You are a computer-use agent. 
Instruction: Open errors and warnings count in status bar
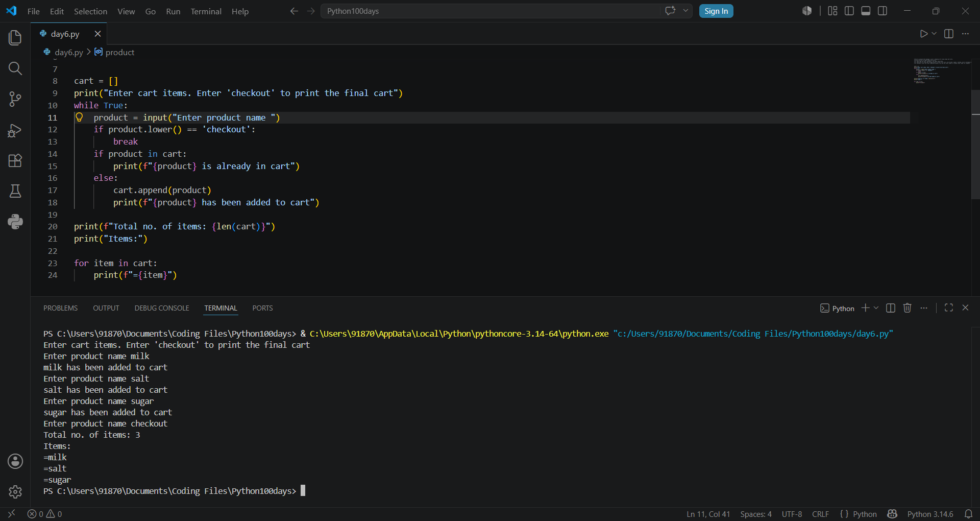45,514
